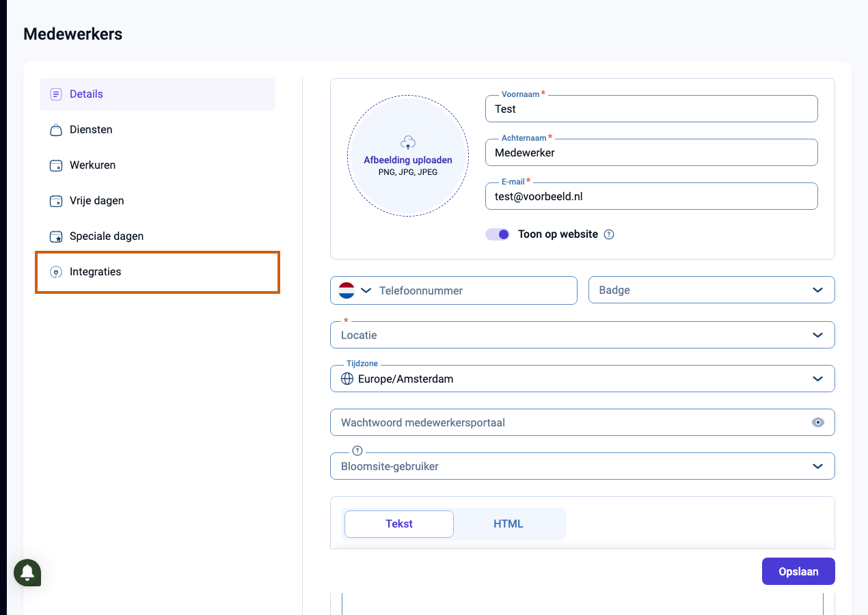Click the help icon beside Toon op website
The image size is (868, 615).
tap(609, 234)
